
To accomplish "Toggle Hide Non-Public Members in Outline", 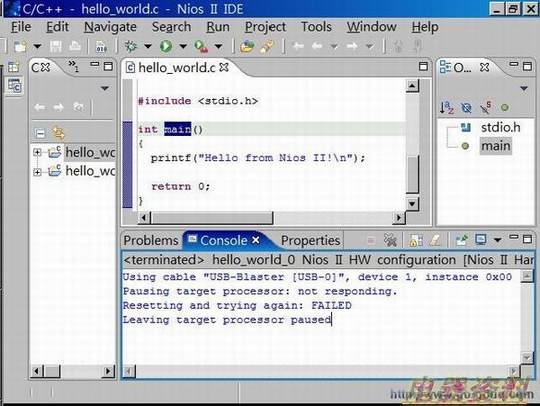I will (x=505, y=108).
